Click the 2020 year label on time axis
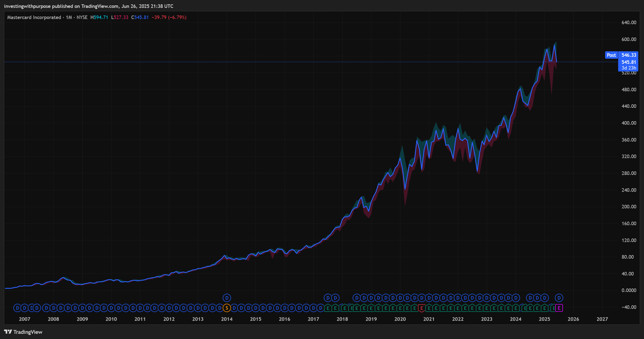The image size is (644, 339). [x=400, y=319]
